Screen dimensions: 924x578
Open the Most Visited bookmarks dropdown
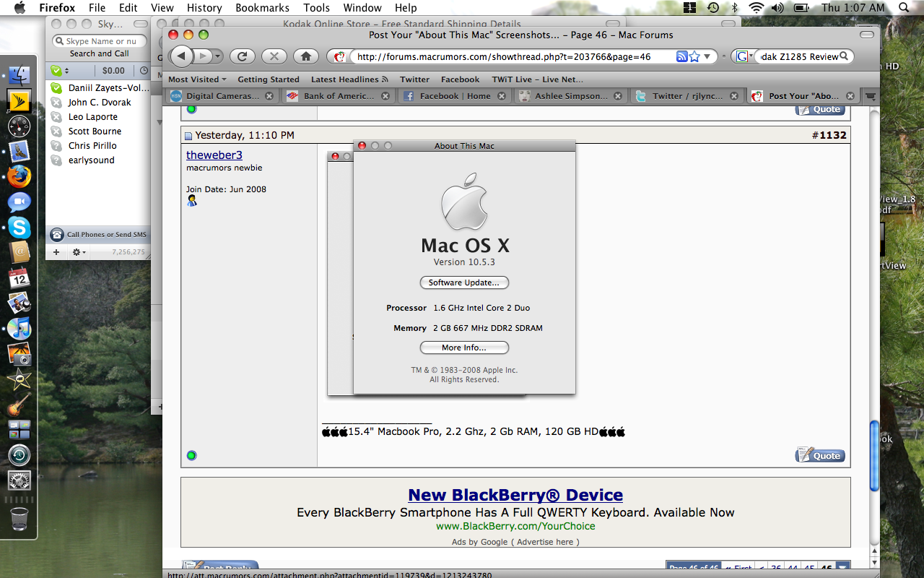[x=197, y=79]
